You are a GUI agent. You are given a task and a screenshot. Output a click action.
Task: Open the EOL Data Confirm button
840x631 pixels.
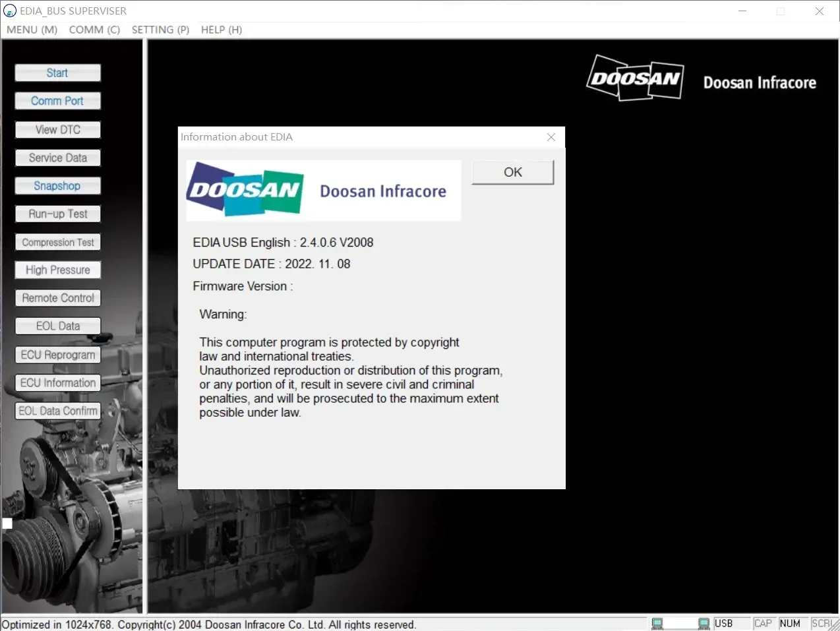[x=57, y=411]
